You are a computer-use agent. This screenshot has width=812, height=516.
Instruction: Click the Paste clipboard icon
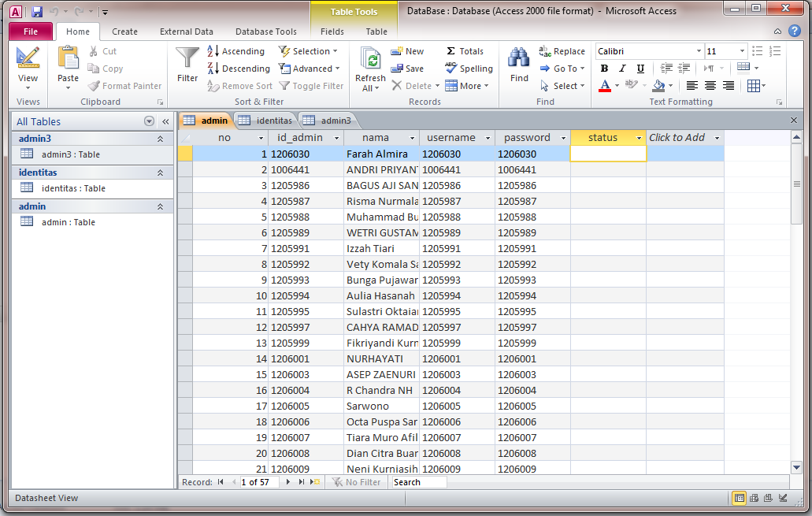pos(68,58)
